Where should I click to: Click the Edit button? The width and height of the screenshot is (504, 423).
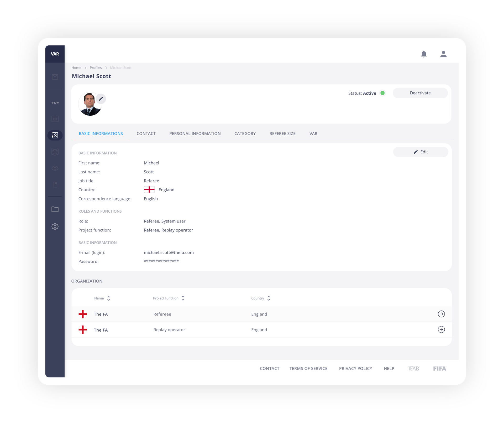421,152
